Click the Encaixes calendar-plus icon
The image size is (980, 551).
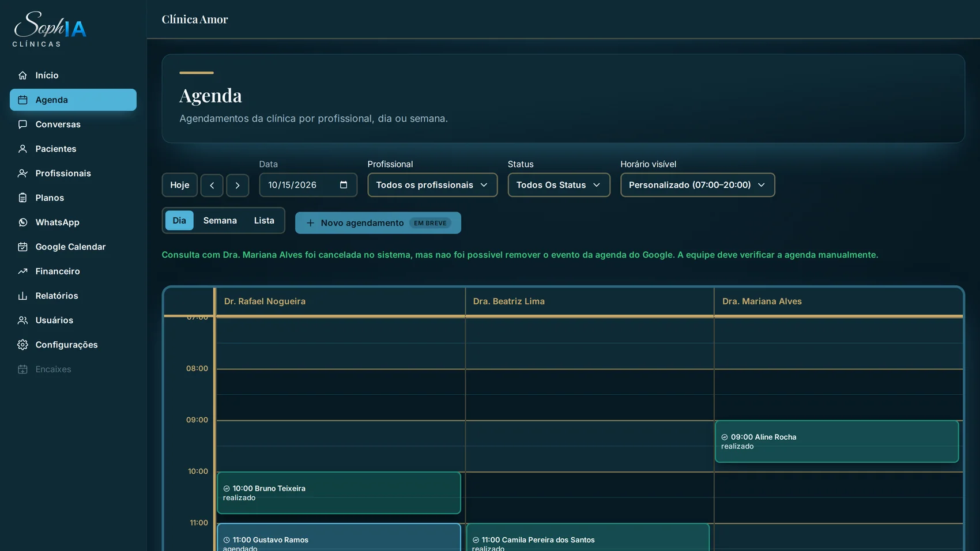coord(22,369)
